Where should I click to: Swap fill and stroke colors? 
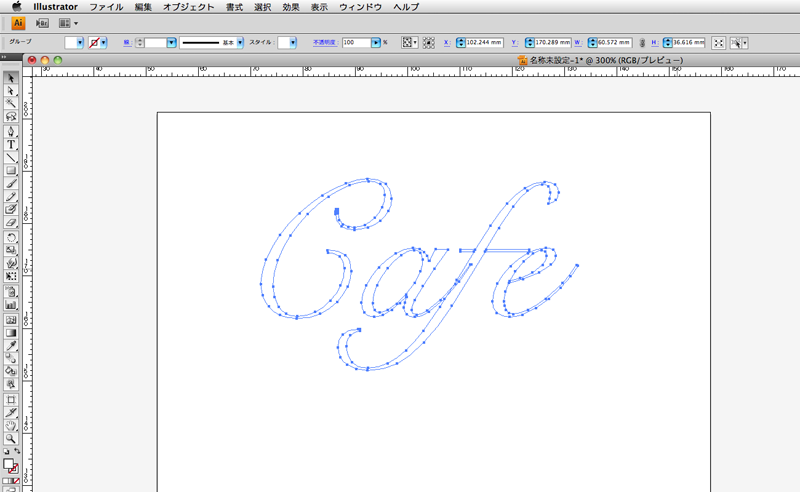click(17, 451)
